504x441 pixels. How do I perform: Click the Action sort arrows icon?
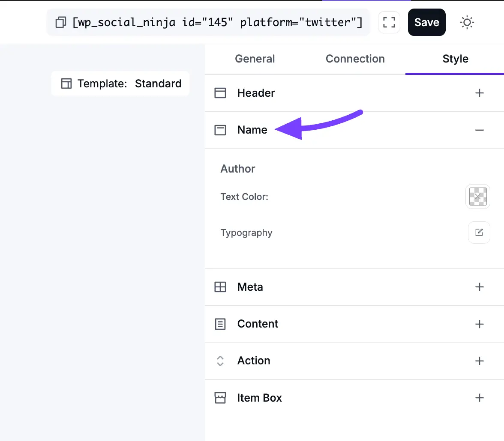click(220, 361)
